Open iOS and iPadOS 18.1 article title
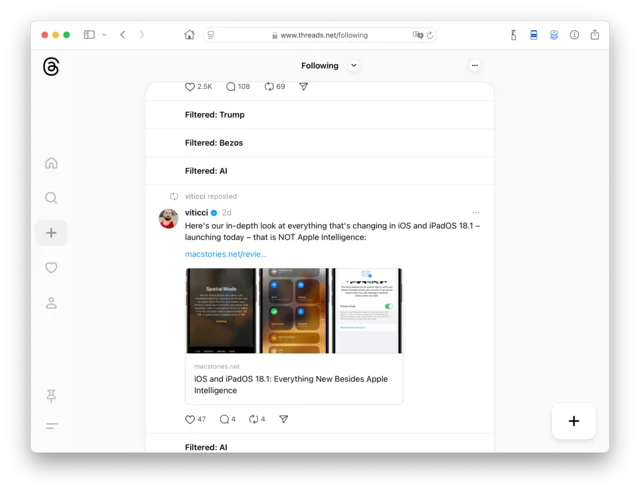This screenshot has height=493, width=640. coord(291,384)
